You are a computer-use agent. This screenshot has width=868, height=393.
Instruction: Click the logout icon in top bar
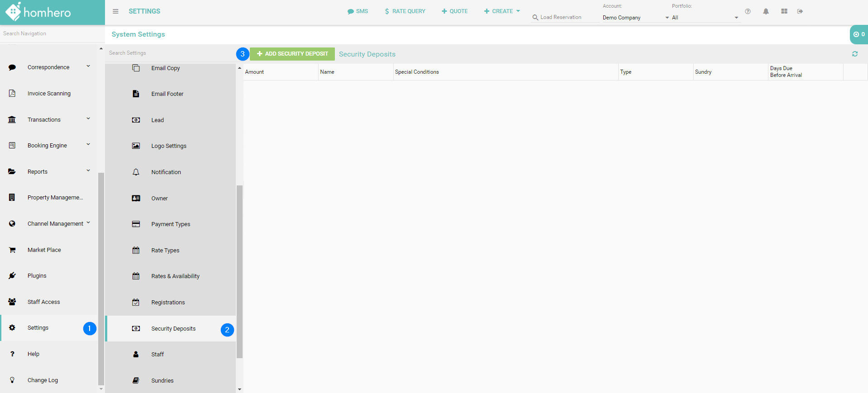point(800,11)
